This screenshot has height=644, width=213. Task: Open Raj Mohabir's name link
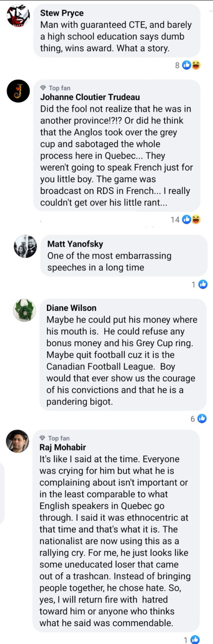click(x=63, y=447)
